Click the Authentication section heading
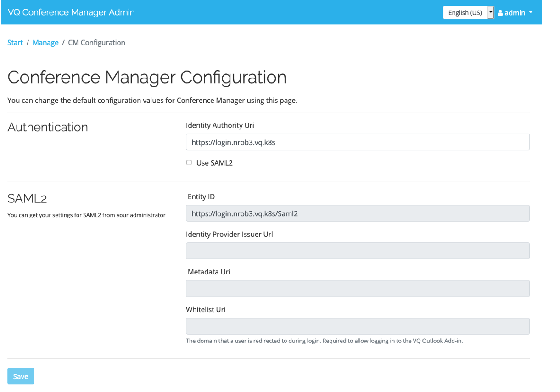560x392 pixels. pyautogui.click(x=48, y=127)
